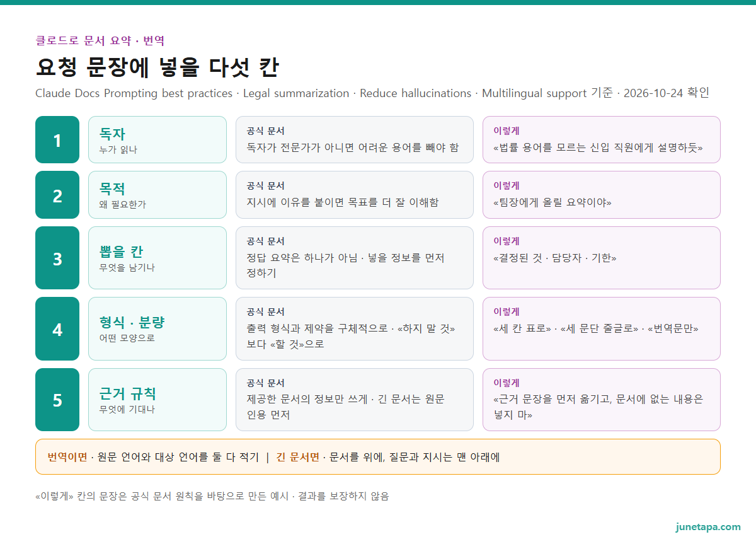
Task: Click the subtitle '무엇에 기대나'
Action: 127,409
